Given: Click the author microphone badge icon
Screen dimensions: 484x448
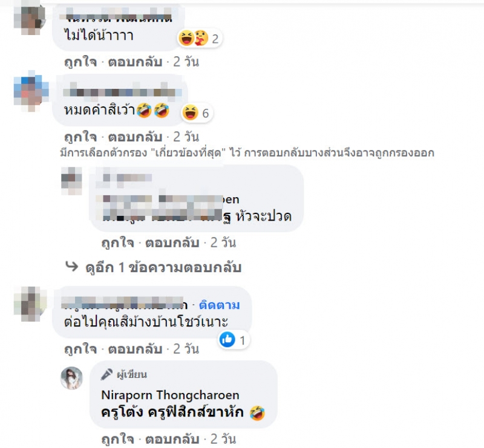Looking at the screenshot, I should coord(106,375).
